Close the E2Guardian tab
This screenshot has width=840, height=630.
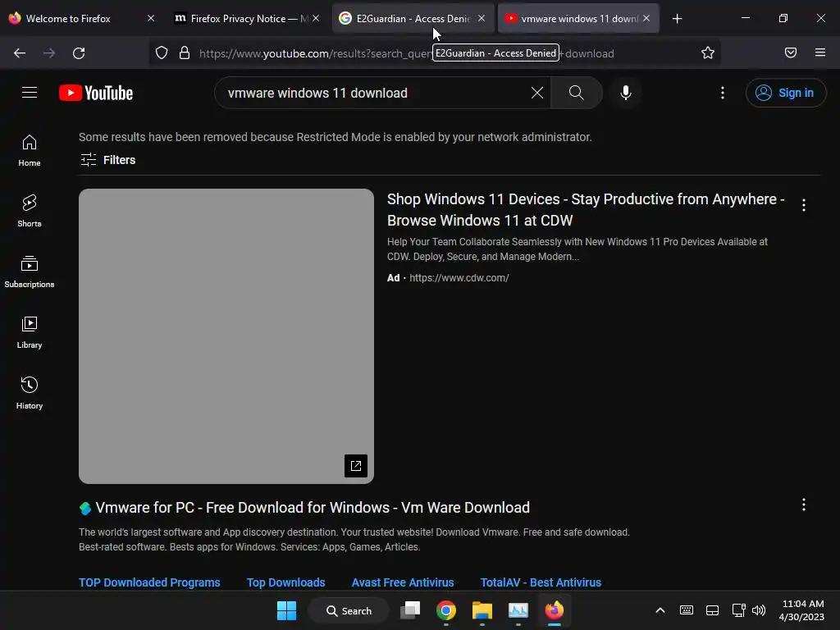point(482,18)
